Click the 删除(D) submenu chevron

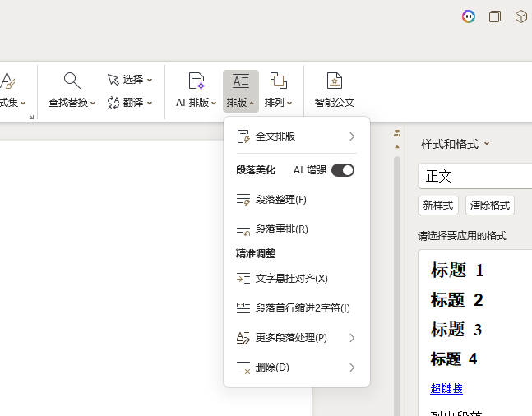click(352, 367)
